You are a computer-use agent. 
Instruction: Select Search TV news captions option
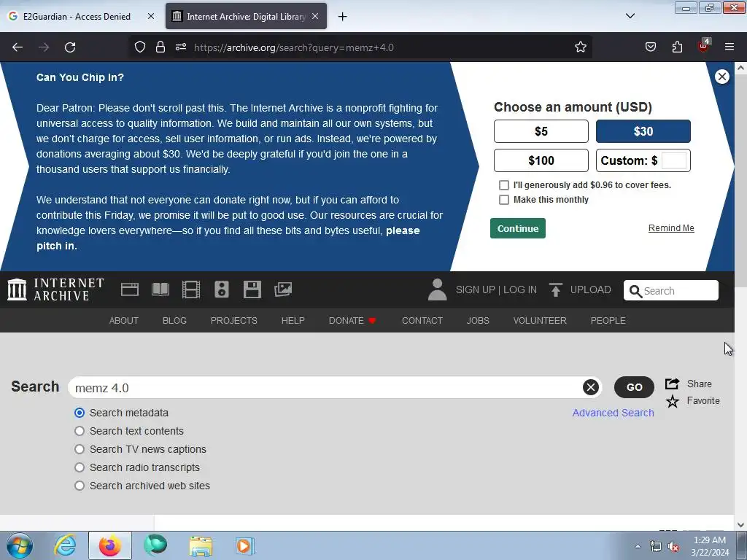[x=80, y=449]
